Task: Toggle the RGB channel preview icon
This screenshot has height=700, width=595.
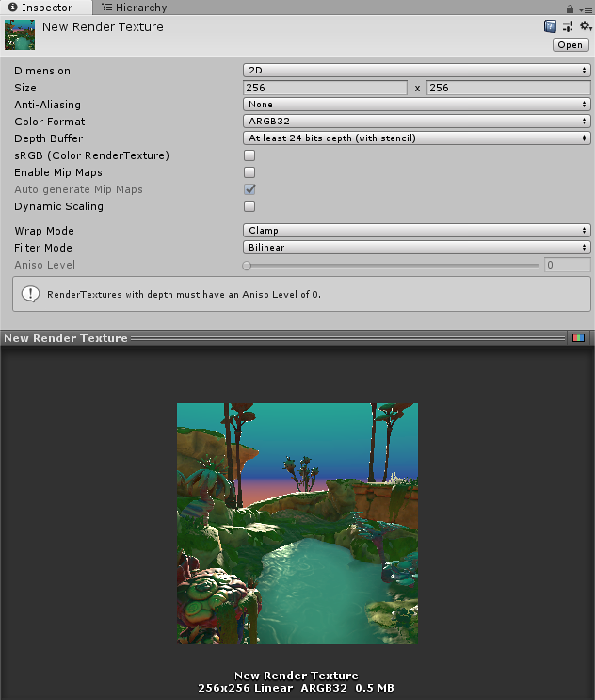Action: [x=578, y=337]
